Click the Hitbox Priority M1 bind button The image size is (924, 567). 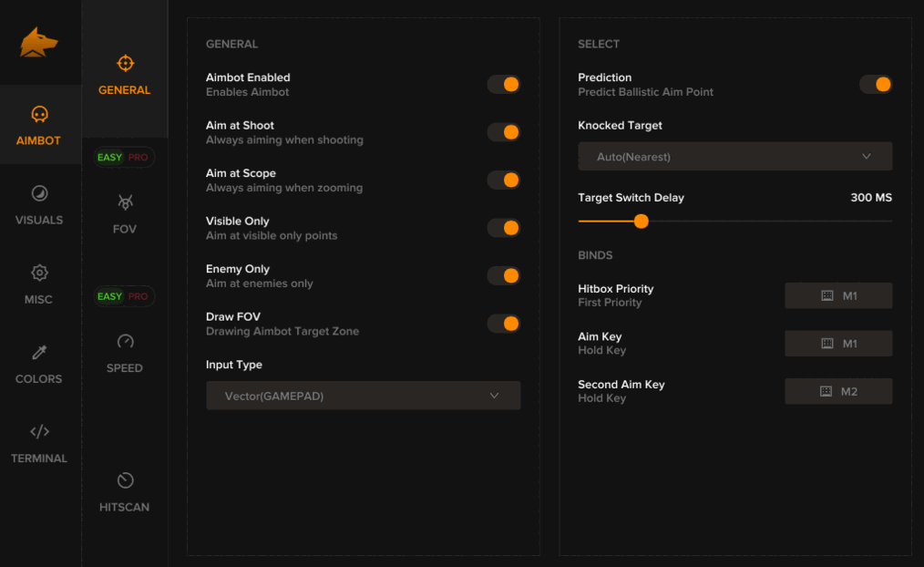pos(838,296)
